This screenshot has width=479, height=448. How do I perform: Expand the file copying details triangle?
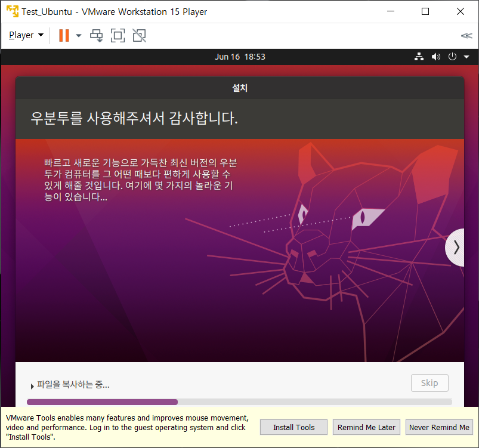point(32,387)
